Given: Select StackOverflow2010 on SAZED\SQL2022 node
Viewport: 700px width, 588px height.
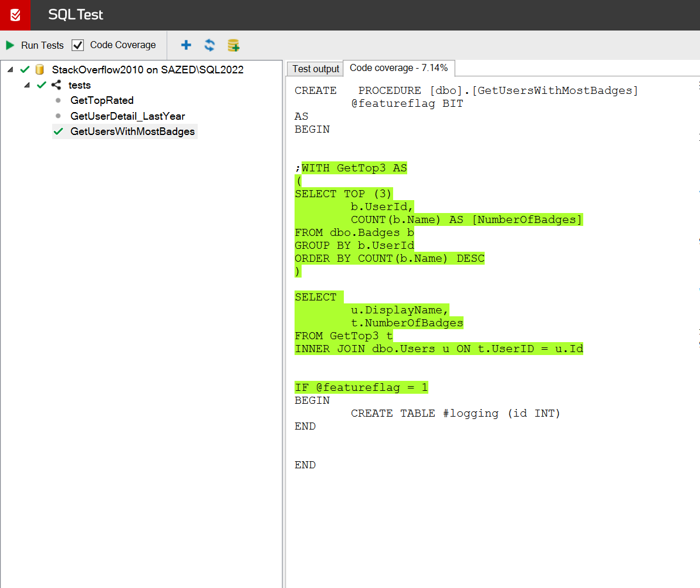Looking at the screenshot, I should (x=148, y=70).
